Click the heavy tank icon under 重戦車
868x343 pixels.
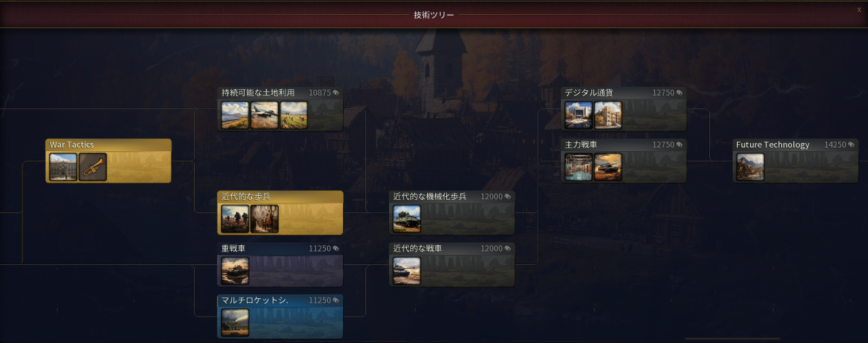tap(235, 270)
